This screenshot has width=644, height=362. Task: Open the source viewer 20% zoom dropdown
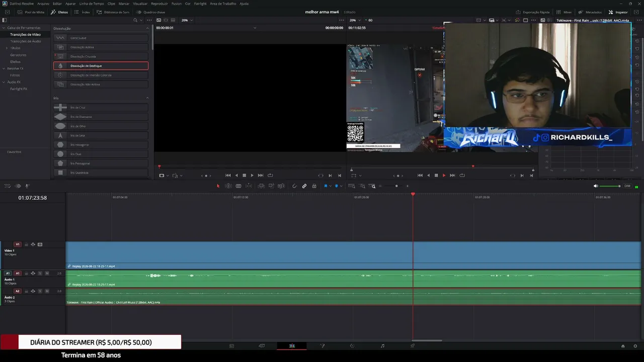(187, 20)
